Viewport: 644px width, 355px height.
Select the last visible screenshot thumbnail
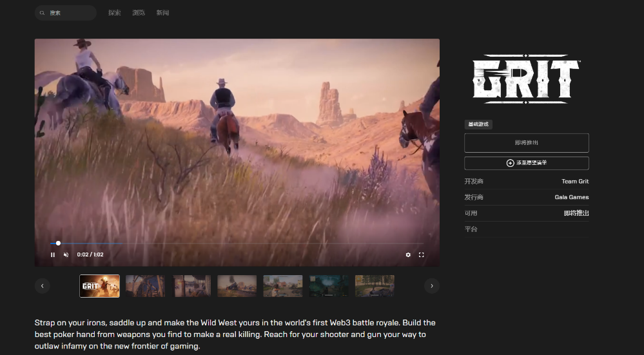(x=375, y=286)
